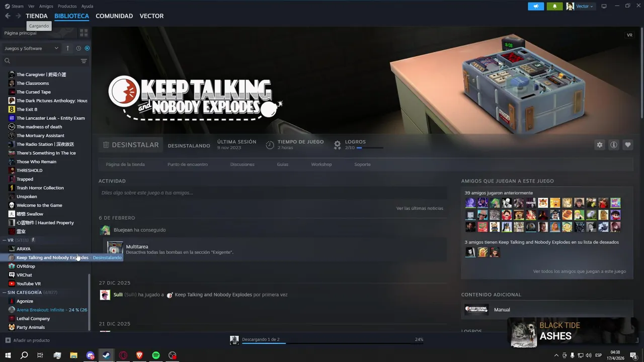The image size is (644, 362).
Task: Switch library to grid collections view
Action: tap(84, 33)
